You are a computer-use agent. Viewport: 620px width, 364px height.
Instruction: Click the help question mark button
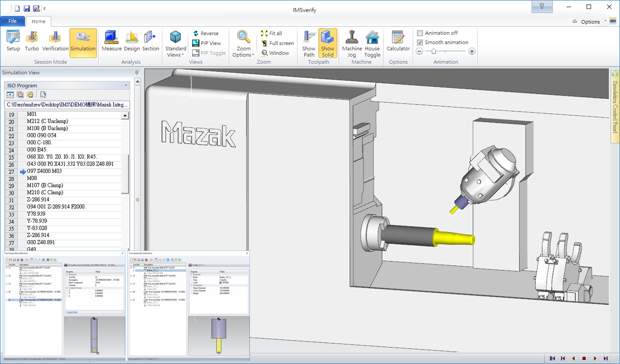pyautogui.click(x=542, y=7)
